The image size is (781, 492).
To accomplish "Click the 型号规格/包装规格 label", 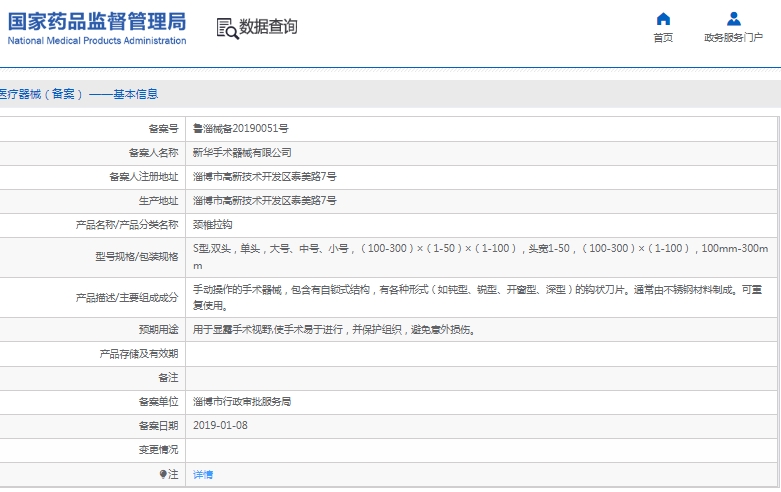I will 136,257.
